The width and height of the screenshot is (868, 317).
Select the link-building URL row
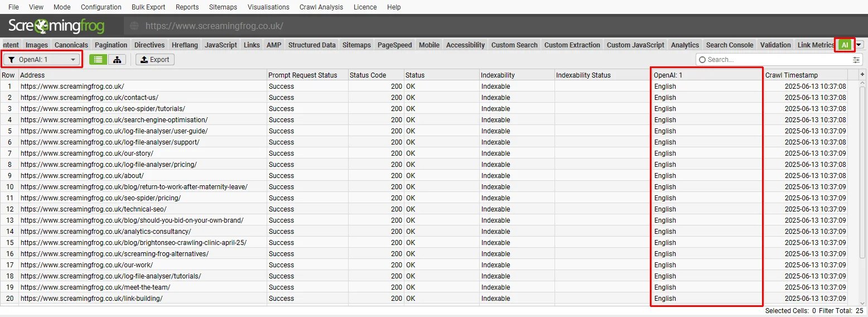(x=424, y=299)
